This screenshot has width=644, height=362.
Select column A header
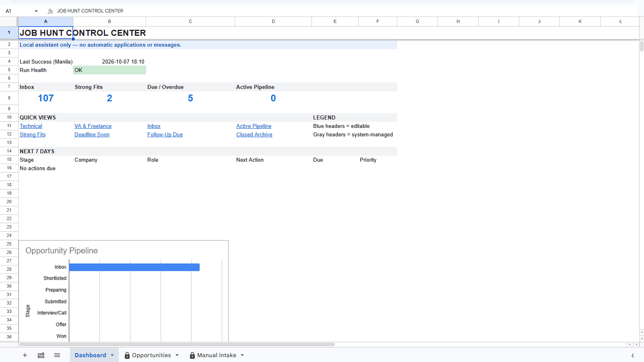45,21
